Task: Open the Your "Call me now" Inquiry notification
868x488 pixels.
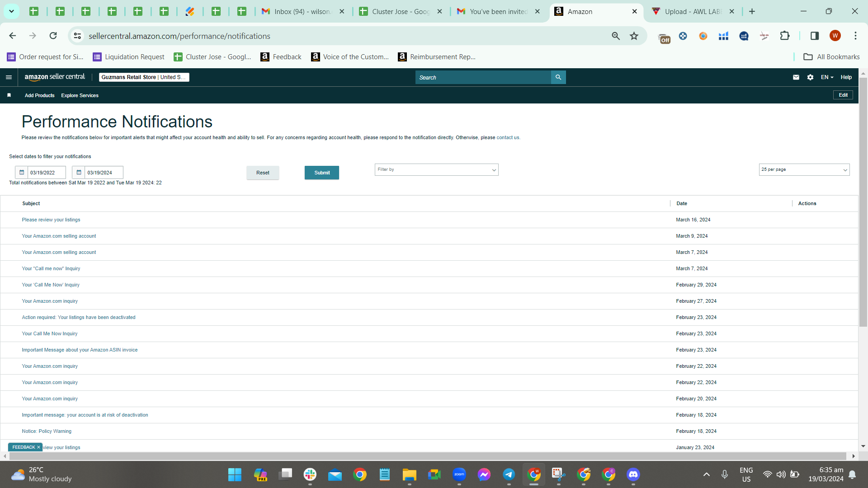Action: tap(51, 269)
